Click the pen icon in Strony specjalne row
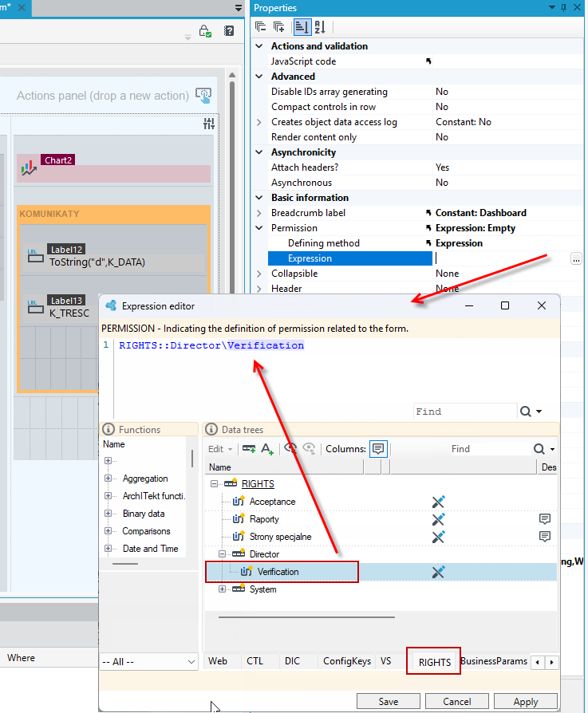The image size is (588, 713). coord(438,537)
